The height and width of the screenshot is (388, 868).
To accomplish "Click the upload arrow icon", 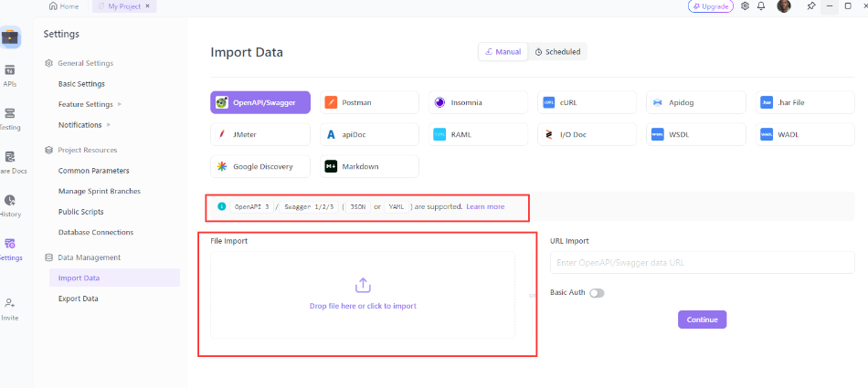I will click(x=363, y=286).
